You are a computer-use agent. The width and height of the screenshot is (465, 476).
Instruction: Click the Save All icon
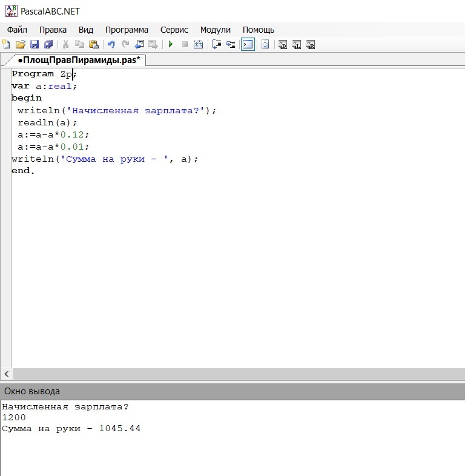tap(48, 44)
